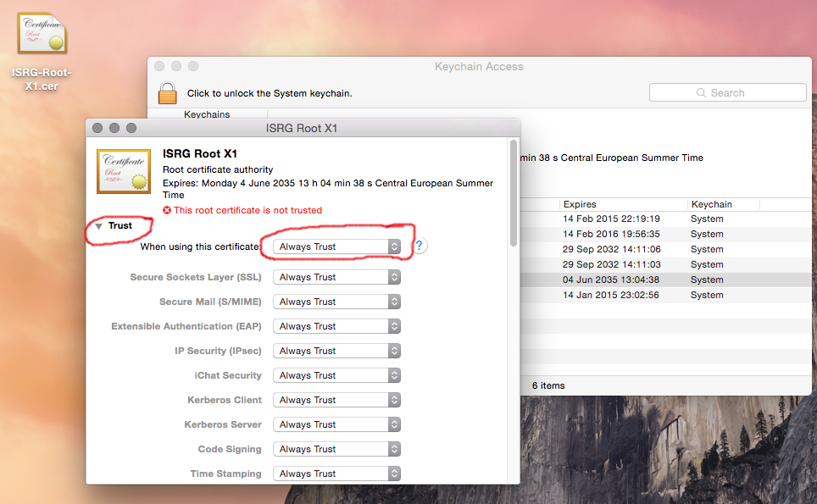Image resolution: width=817 pixels, height=504 pixels.
Task: Click the '6 items' status text
Action: (548, 385)
